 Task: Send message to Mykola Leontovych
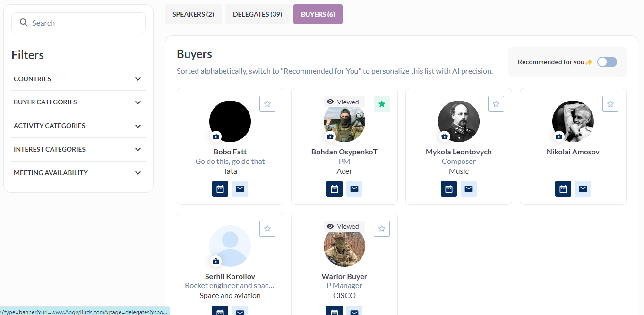pyautogui.click(x=469, y=189)
